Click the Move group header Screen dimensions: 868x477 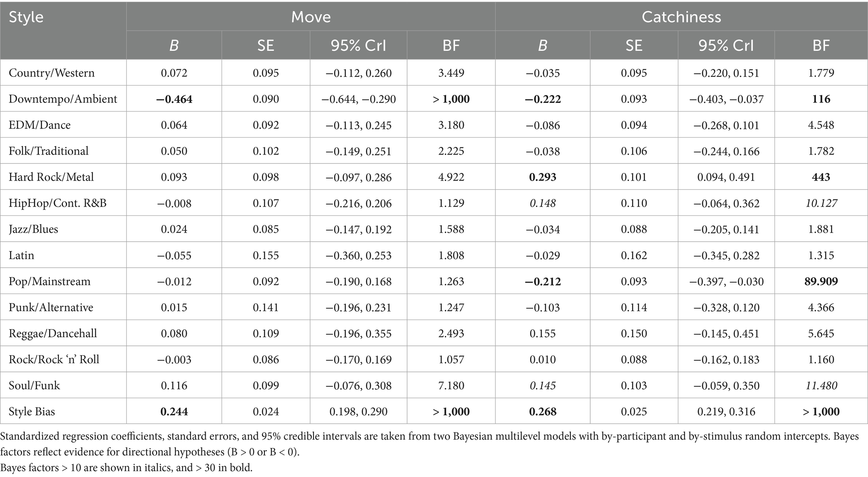pyautogui.click(x=311, y=17)
